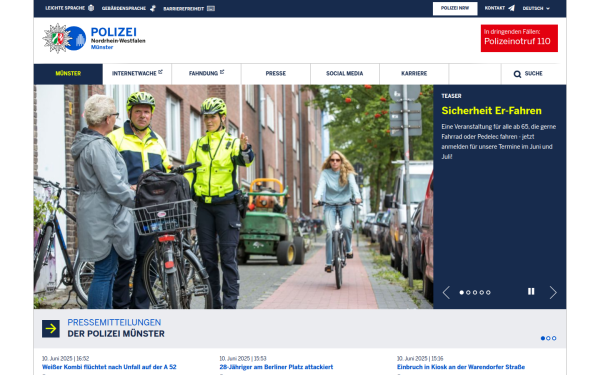
Task: Open article Weißer Kombi flüchtet nach Unfall
Action: (109, 367)
